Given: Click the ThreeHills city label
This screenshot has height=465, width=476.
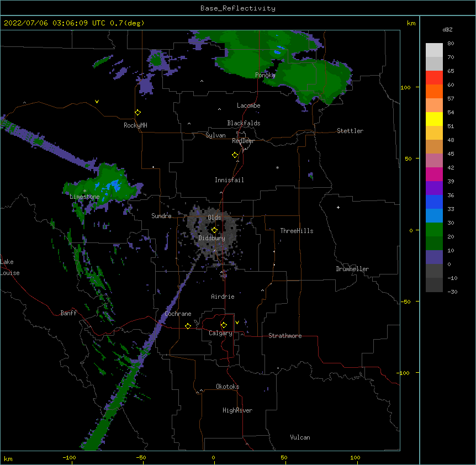Looking at the screenshot, I should coord(297,231).
